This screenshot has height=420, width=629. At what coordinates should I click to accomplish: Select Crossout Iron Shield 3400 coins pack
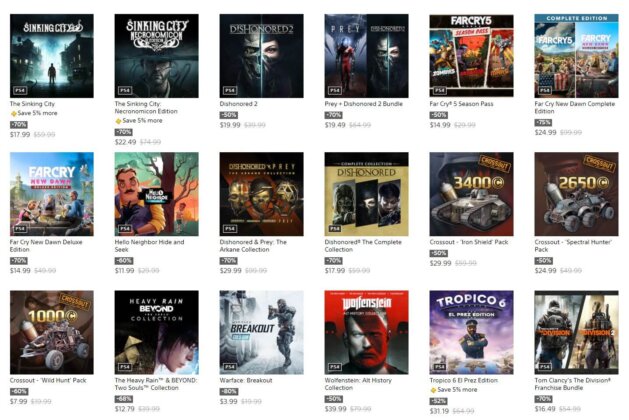tap(471, 194)
